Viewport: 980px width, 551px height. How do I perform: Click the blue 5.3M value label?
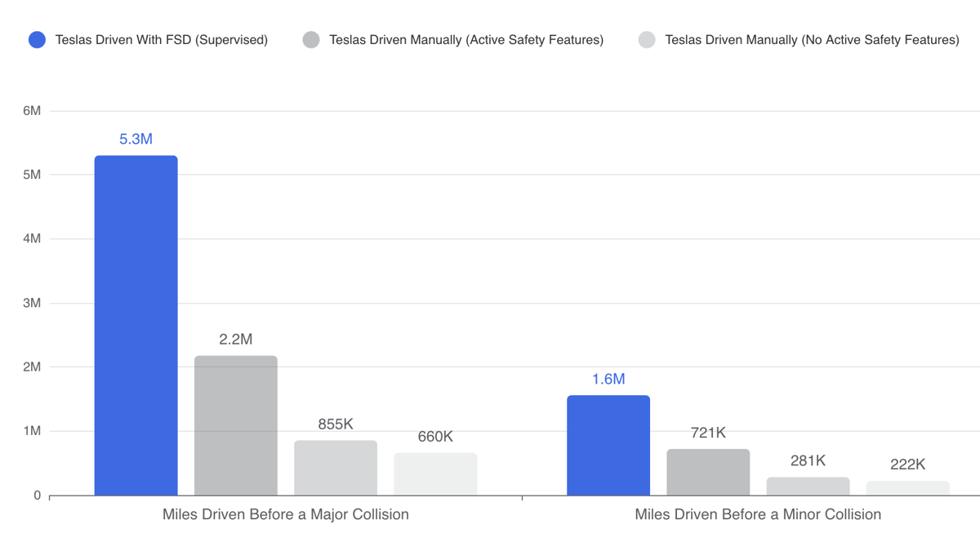point(136,139)
